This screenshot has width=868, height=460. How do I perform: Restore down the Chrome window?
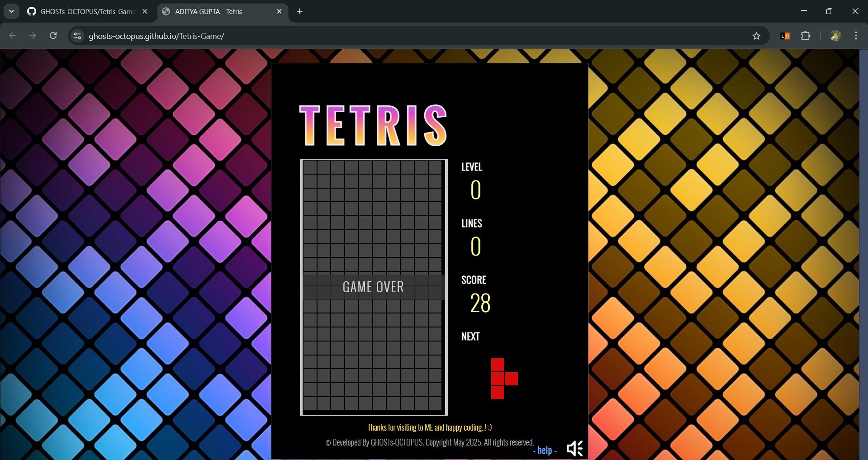point(829,11)
